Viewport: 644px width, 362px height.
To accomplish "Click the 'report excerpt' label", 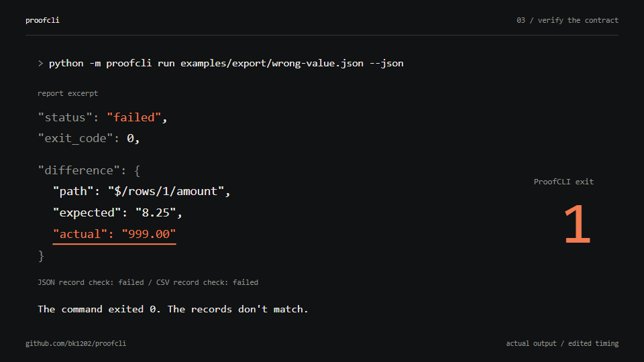I will [68, 93].
